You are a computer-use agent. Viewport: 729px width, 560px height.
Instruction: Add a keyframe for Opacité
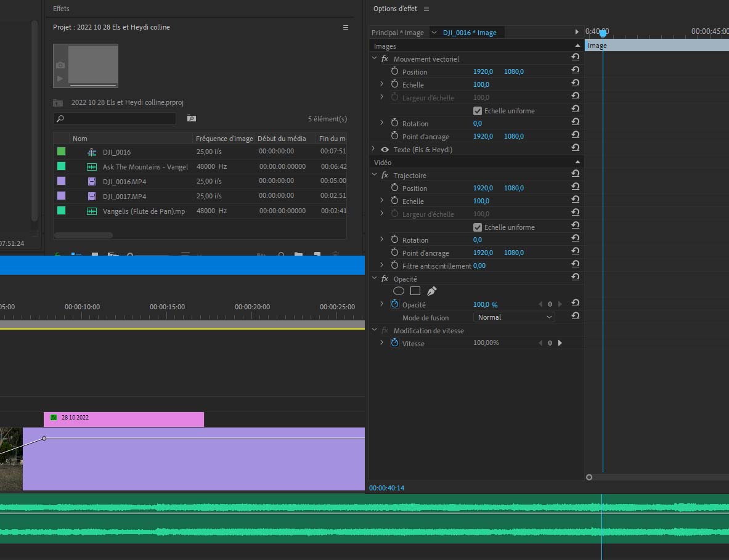[550, 304]
